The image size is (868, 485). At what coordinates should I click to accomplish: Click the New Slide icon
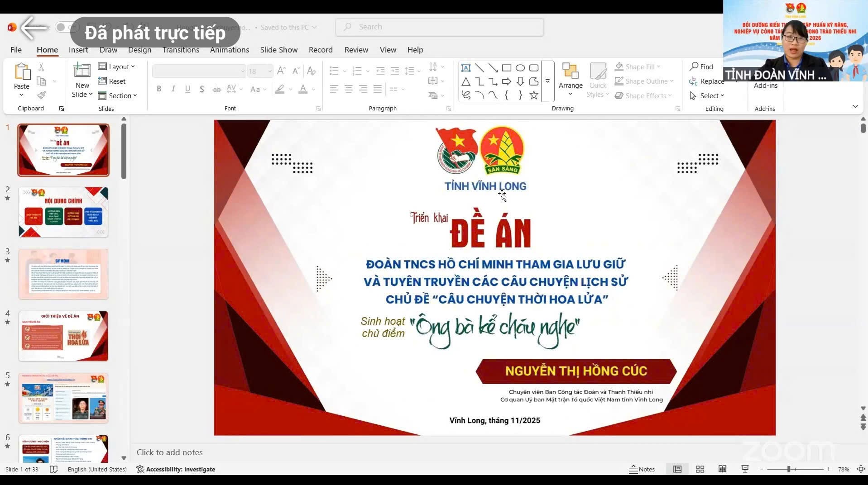pyautogui.click(x=82, y=71)
